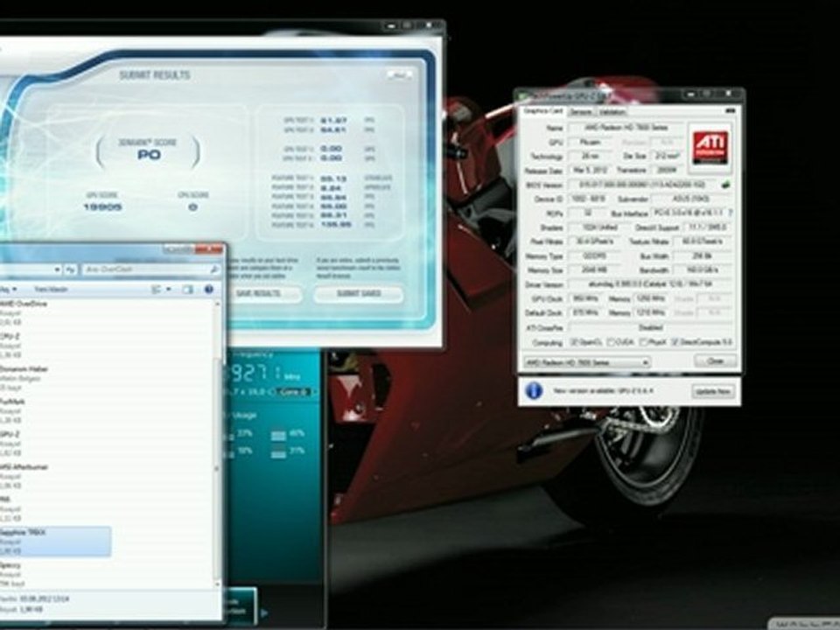Click the GPU score value 19905
This screenshot has height=630, width=840.
coord(101,206)
